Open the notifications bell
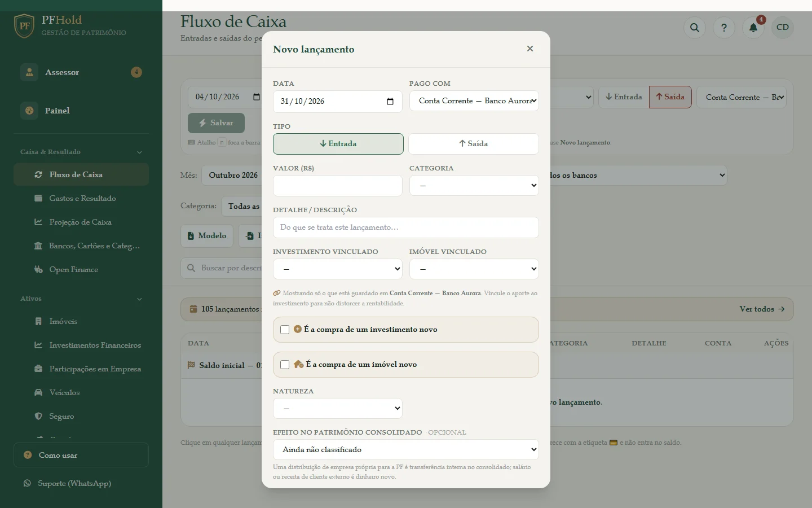Screen dimensions: 812x508 (x=753, y=28)
